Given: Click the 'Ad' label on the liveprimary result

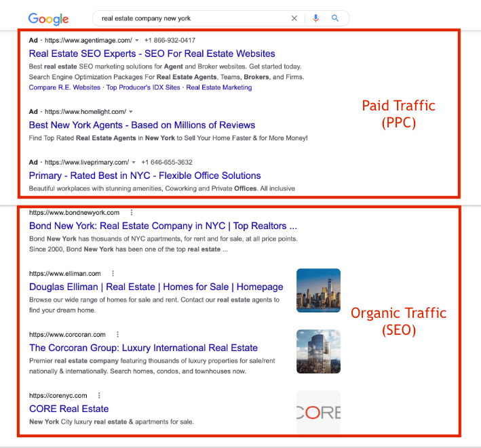Looking at the screenshot, I should pos(33,163).
